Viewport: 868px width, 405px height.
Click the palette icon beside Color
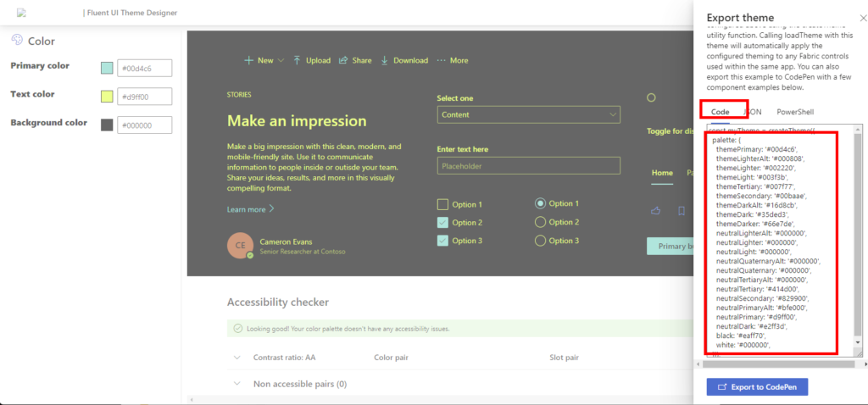pyautogui.click(x=17, y=41)
